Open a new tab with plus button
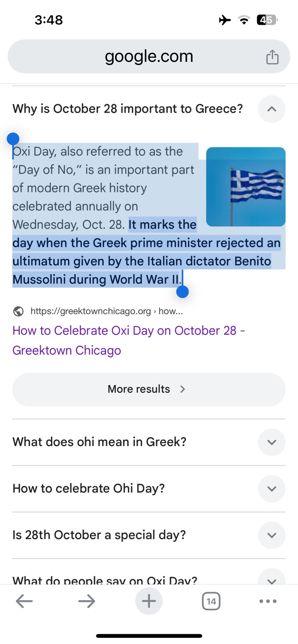The height and width of the screenshot is (644, 298). [x=149, y=601]
